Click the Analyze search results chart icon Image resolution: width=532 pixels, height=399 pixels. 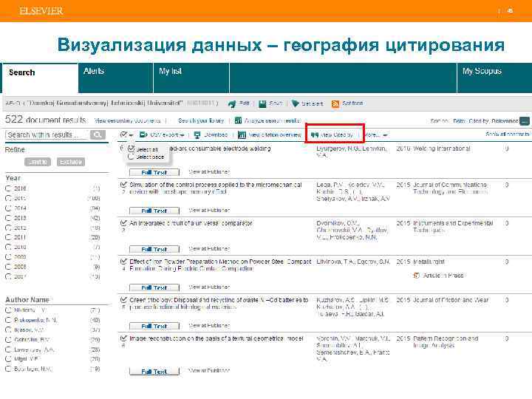[238, 120]
